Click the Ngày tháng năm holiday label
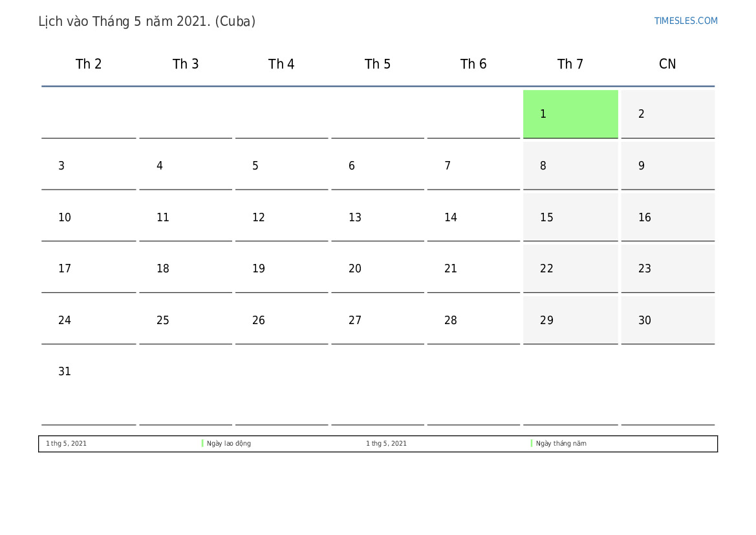 point(561,443)
